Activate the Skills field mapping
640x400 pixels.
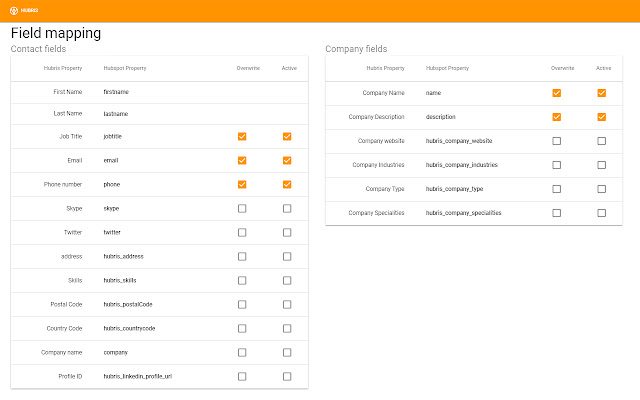tap(287, 280)
